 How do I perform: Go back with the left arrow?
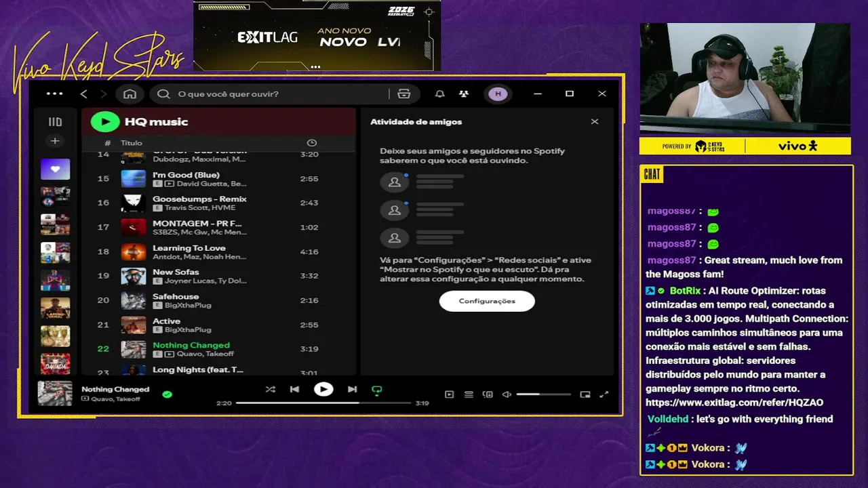pyautogui.click(x=84, y=94)
